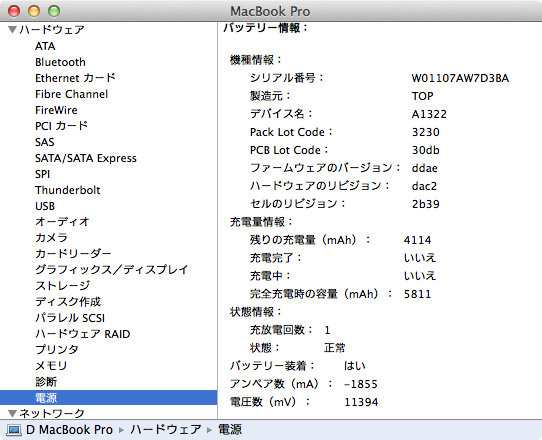Select カードリーダー in the list
Screen dimensions: 542x440
coord(73,254)
